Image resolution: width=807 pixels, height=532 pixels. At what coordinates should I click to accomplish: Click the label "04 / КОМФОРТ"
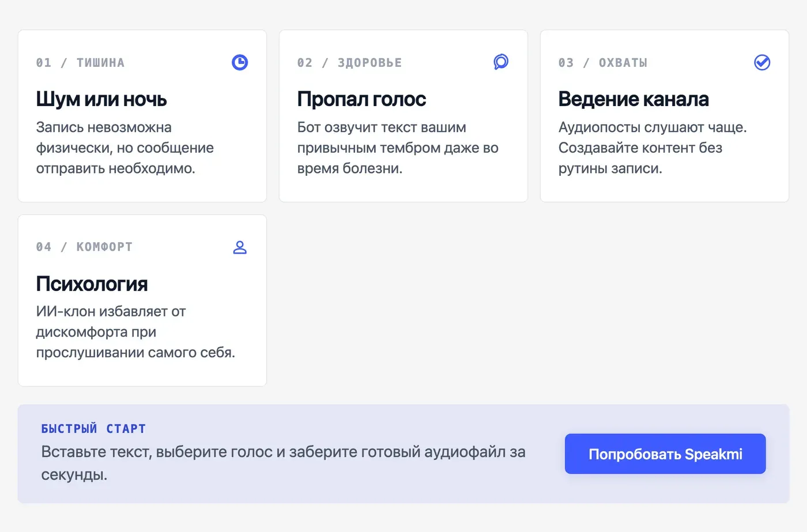point(84,247)
